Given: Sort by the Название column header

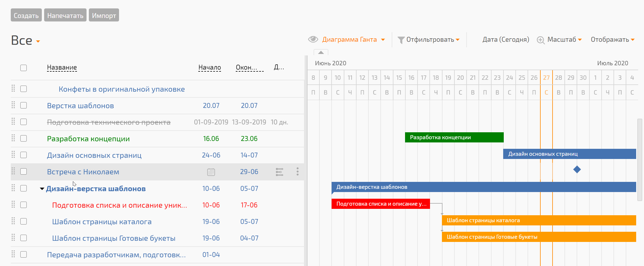Looking at the screenshot, I should pos(62,68).
